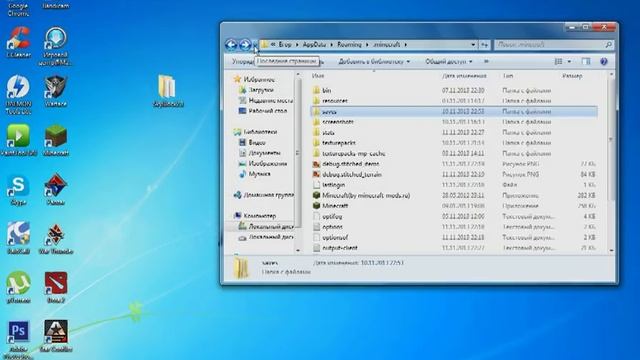Select the CCleaner desktop shortcut
640x360 pixels.
18,42
